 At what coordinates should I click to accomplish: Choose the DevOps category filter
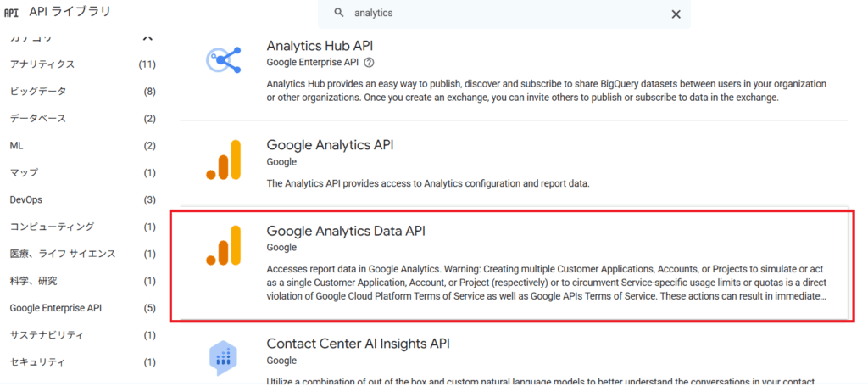(x=26, y=199)
